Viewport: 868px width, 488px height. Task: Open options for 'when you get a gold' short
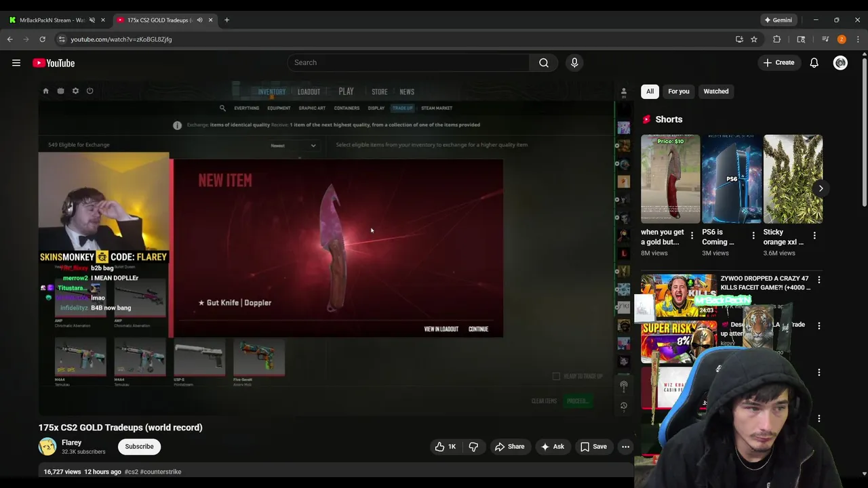692,236
